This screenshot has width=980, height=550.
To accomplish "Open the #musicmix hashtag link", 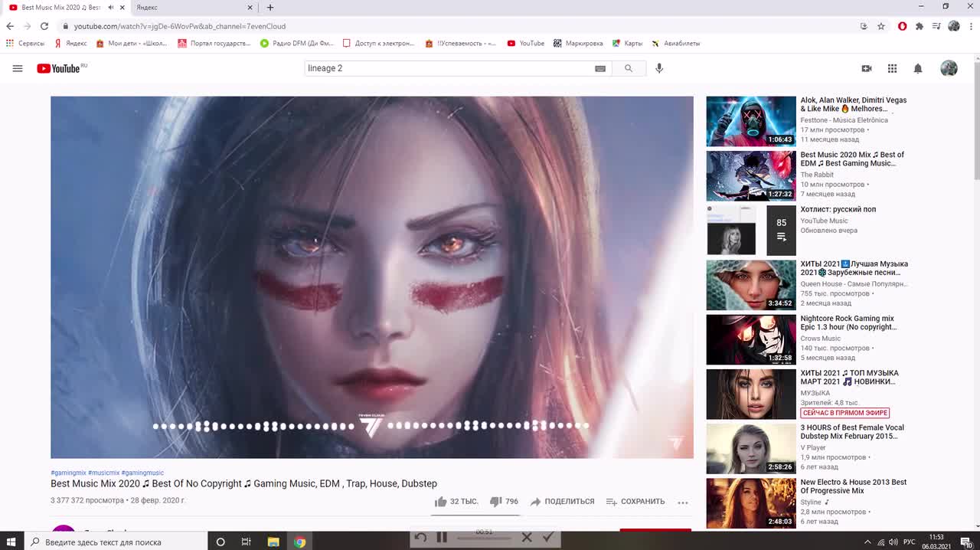I will pos(103,473).
